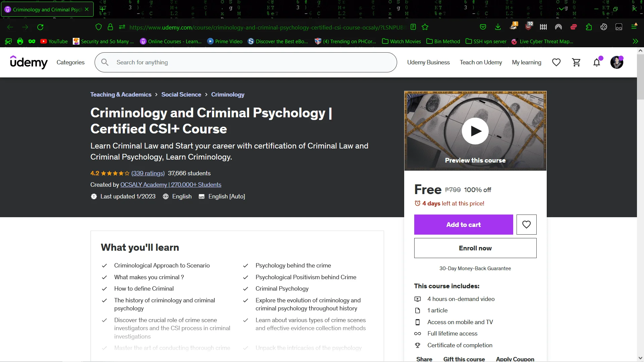Go to Criminology breadcrumb
Screen dimensions: 644x362
point(228,95)
